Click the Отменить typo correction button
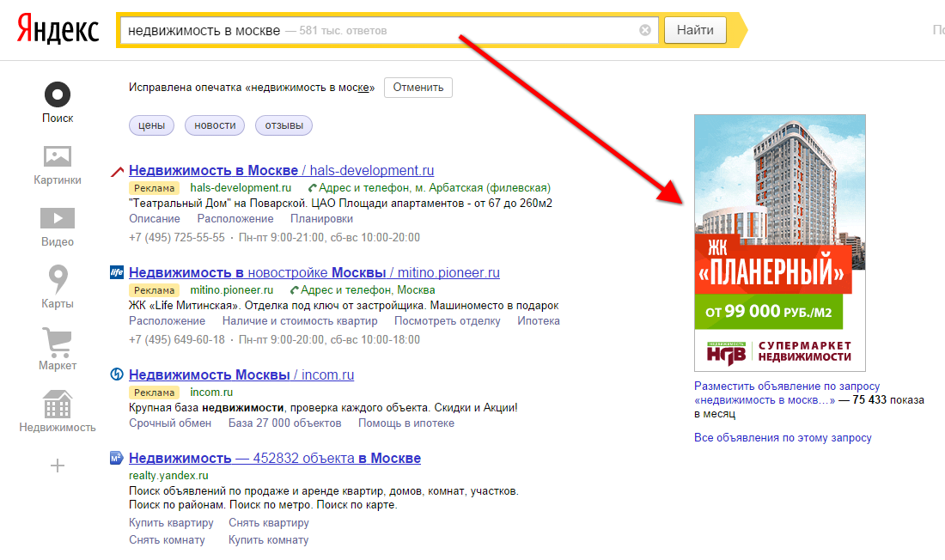 tap(418, 87)
